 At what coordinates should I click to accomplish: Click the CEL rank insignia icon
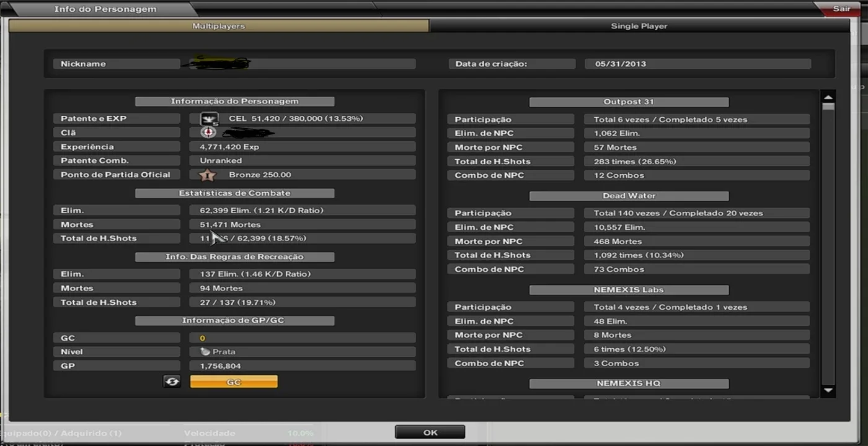(x=209, y=119)
